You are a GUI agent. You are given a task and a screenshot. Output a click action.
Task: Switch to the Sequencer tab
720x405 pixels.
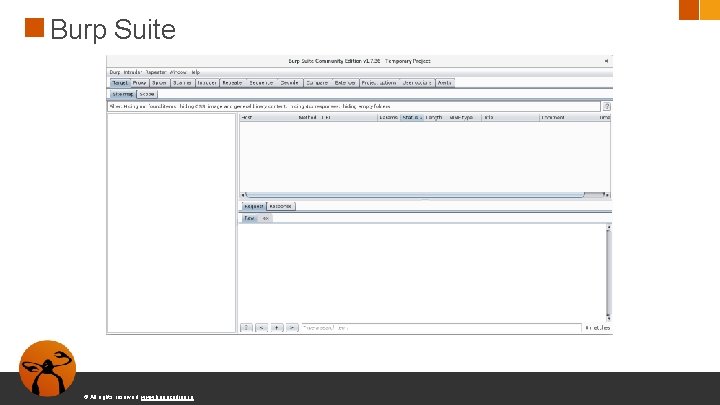coord(261,83)
